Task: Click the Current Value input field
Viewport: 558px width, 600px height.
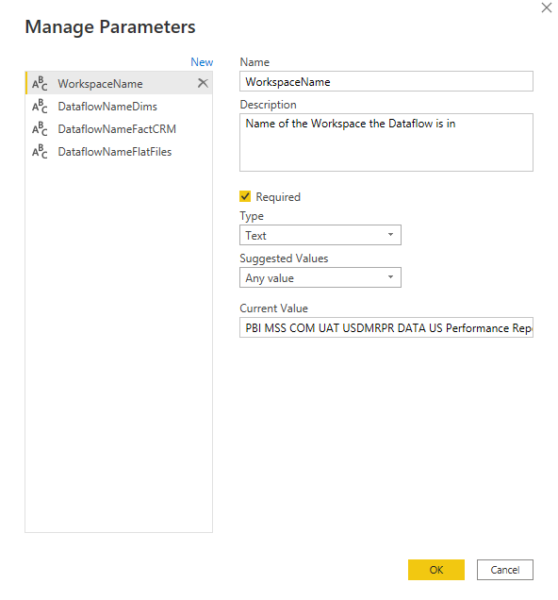Action: pos(386,328)
